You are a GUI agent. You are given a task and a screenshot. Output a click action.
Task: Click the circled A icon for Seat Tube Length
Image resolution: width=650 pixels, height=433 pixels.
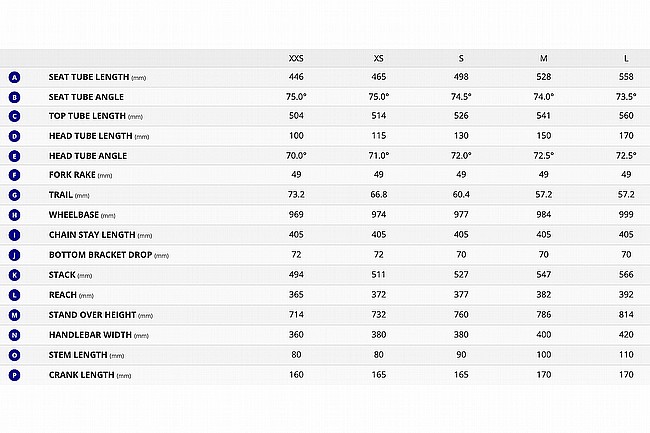coord(15,77)
